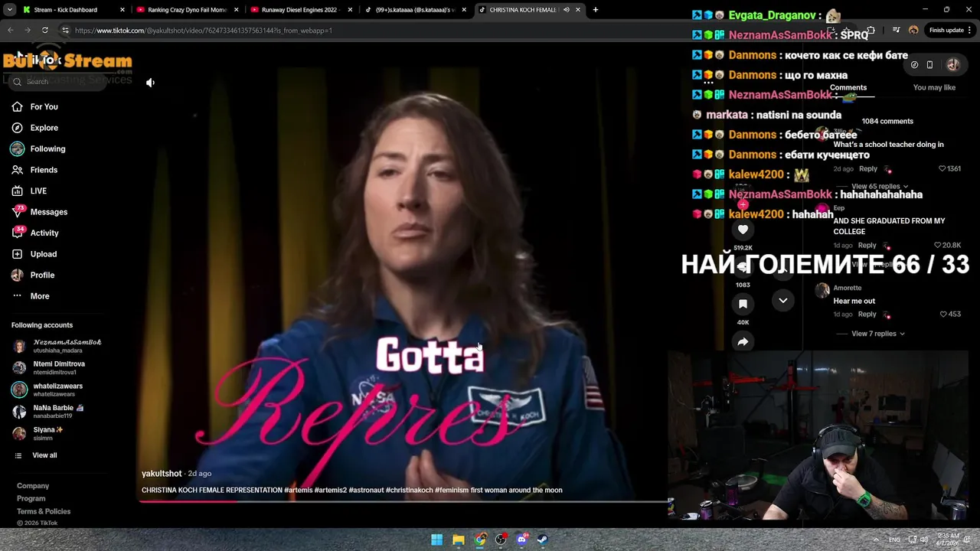
Task: Open NeznamAsSamBok following account
Action: point(57,346)
